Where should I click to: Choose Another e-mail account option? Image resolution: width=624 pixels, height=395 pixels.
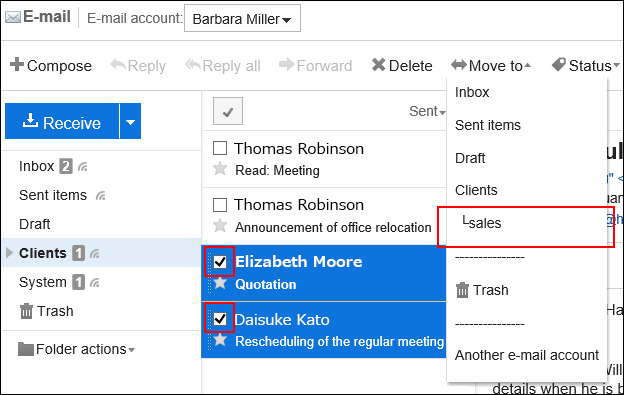(527, 355)
